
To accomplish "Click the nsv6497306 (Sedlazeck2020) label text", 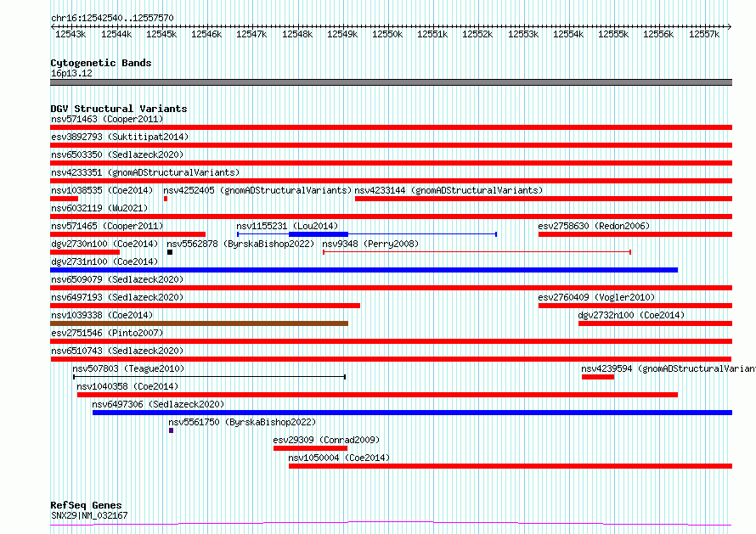I will point(158,404).
